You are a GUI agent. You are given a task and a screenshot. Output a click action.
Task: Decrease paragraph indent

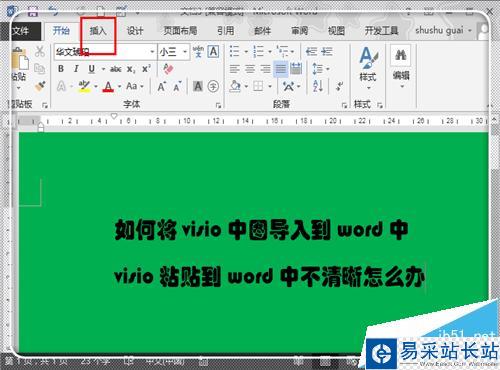tap(311, 52)
